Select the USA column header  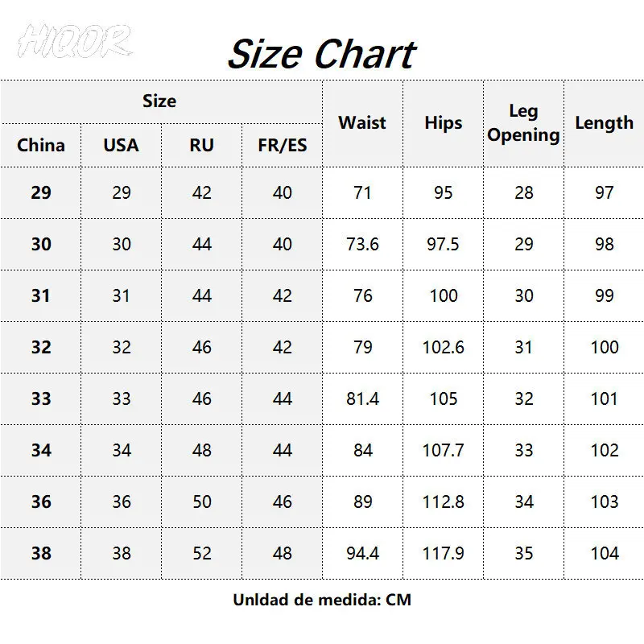pos(121,146)
